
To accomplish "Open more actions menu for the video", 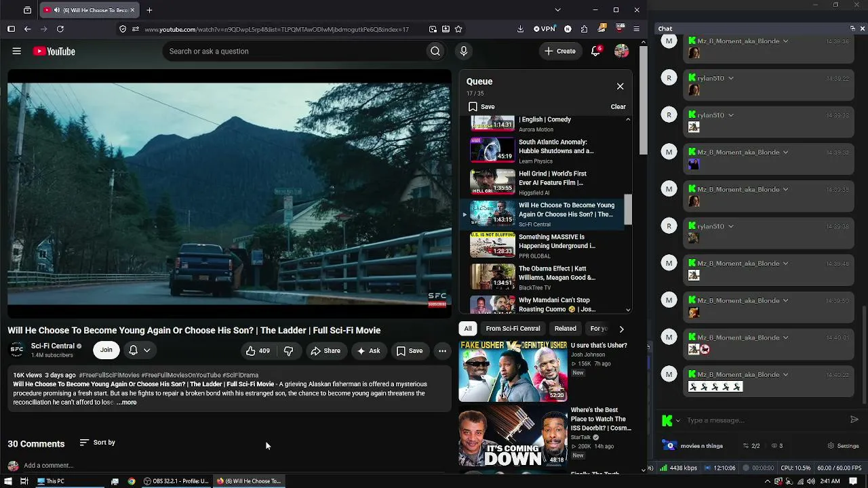I will pyautogui.click(x=442, y=350).
